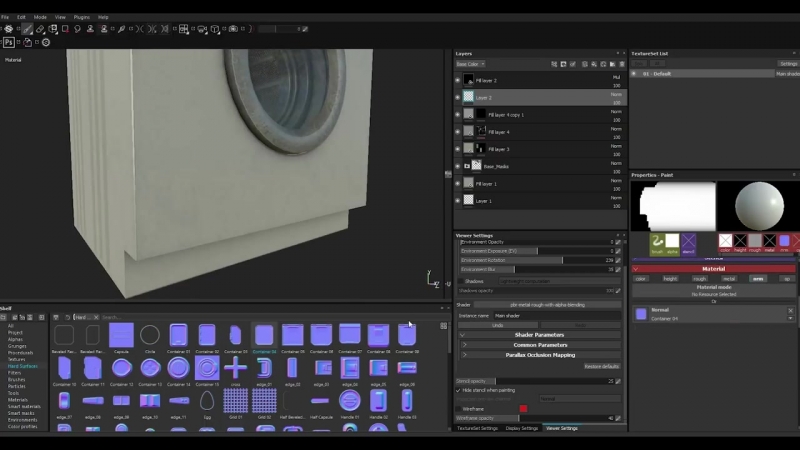The image size is (800, 450).
Task: Enable the Shadows checkbox
Action: click(x=461, y=281)
